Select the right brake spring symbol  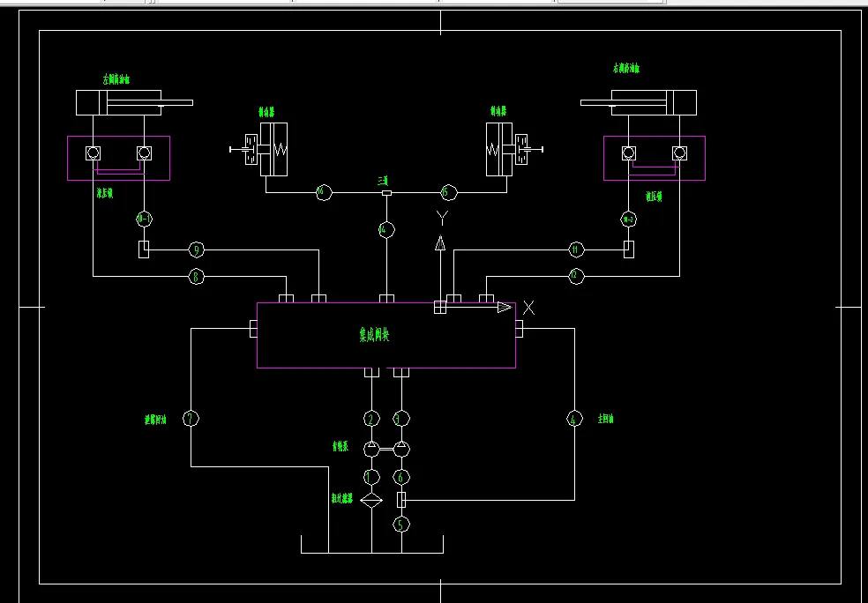tap(493, 149)
